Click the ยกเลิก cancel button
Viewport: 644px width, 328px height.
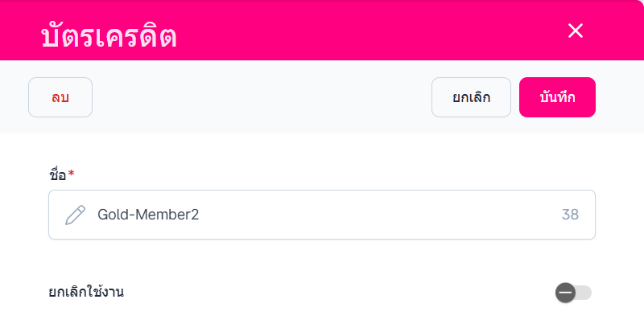[x=471, y=97]
